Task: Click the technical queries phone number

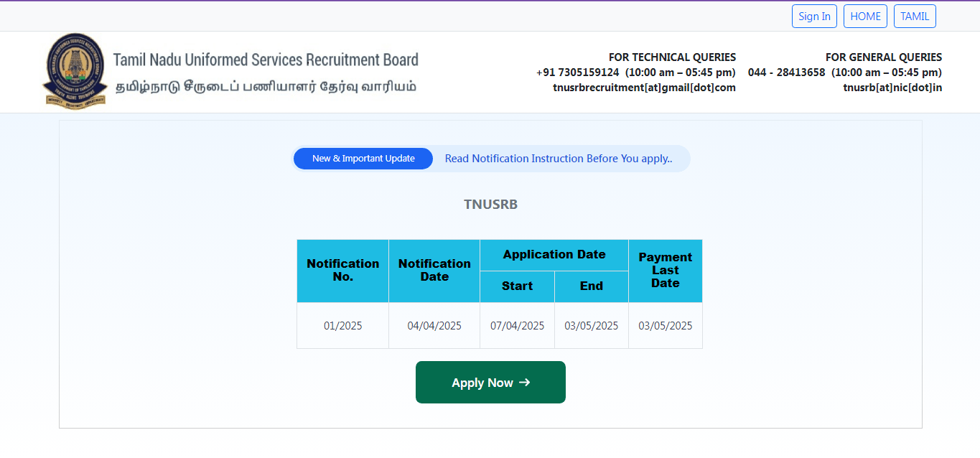Action: click(x=577, y=73)
